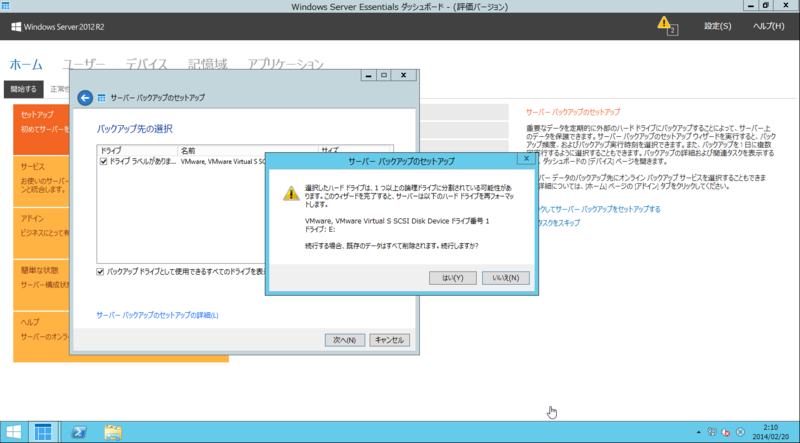
Task: Click the alerts warning icon with count 2
Action: tap(667, 25)
